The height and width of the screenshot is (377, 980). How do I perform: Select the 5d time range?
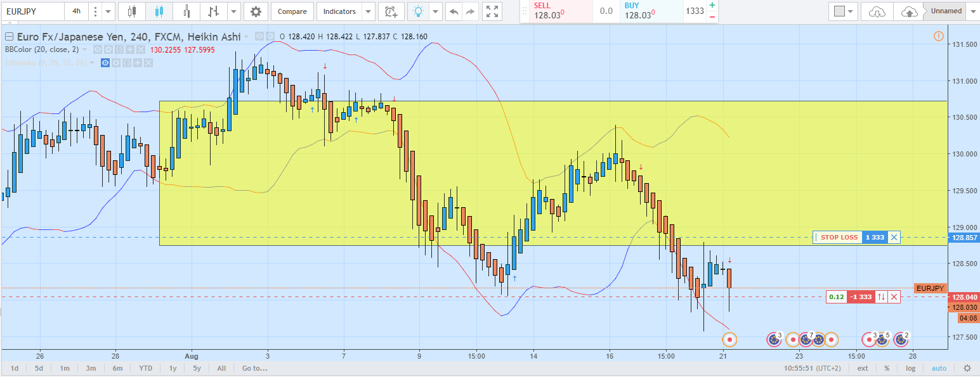[x=39, y=368]
